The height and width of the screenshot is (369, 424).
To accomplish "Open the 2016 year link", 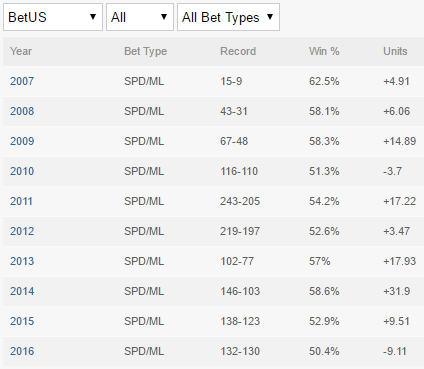I will [x=22, y=351].
